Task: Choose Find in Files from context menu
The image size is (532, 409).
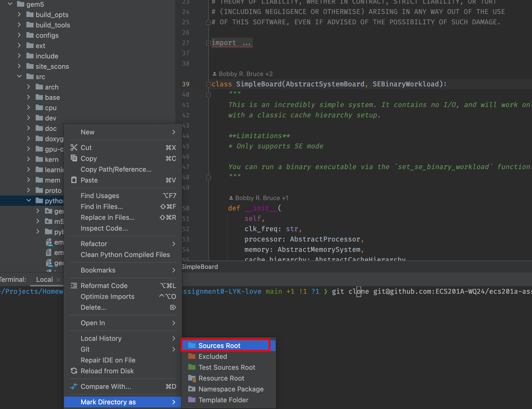Action: click(102, 207)
